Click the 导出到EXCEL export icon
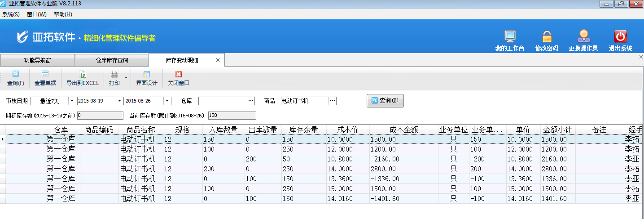644x219 pixels. click(82, 75)
